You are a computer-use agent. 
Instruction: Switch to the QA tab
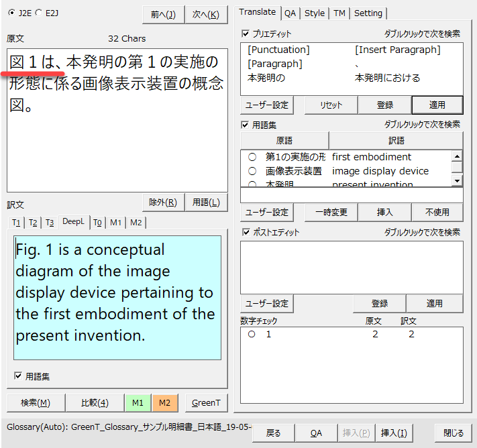tap(290, 13)
